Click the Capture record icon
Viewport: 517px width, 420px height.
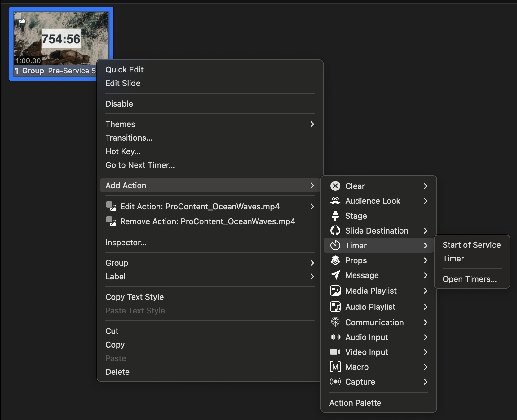[335, 382]
